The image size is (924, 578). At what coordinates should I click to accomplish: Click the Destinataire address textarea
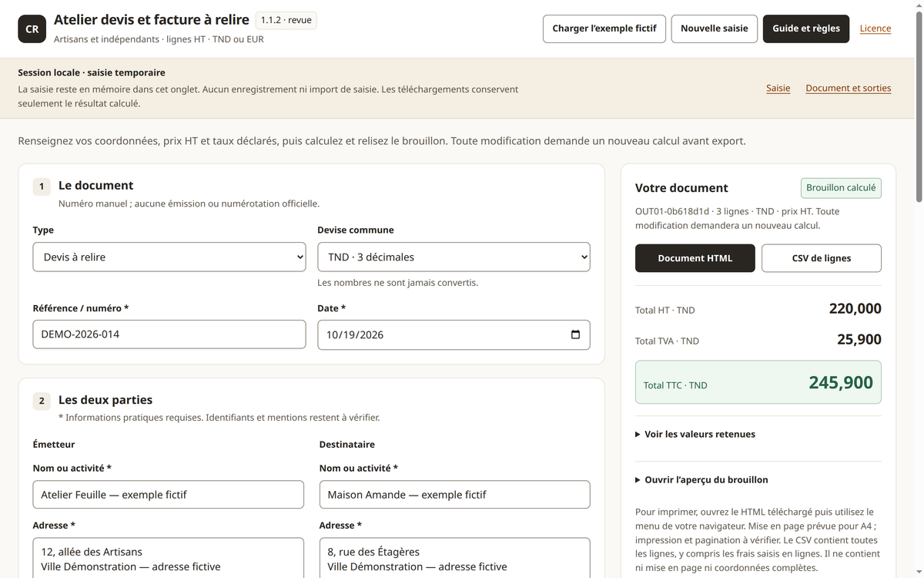click(x=455, y=558)
